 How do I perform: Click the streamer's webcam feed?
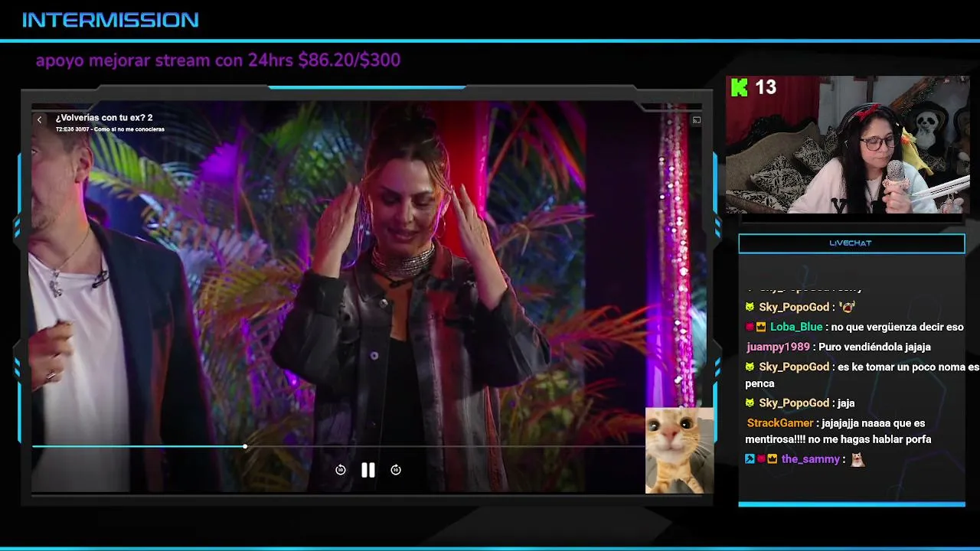[x=848, y=145]
